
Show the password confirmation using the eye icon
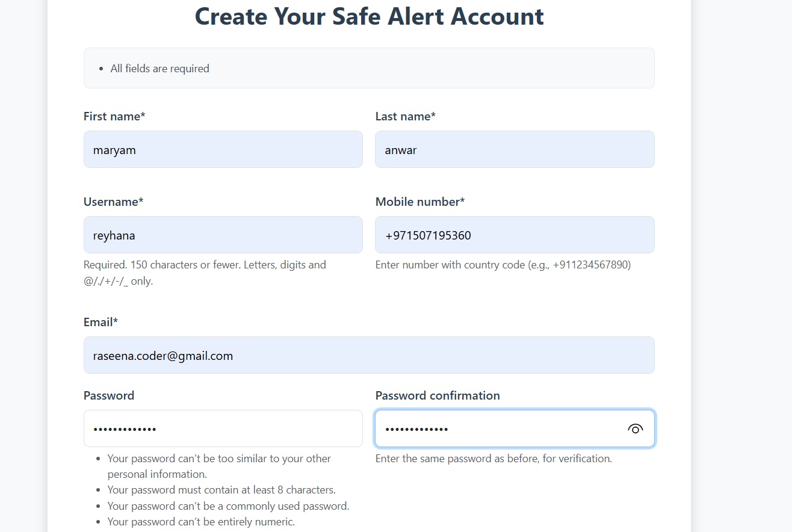click(635, 429)
